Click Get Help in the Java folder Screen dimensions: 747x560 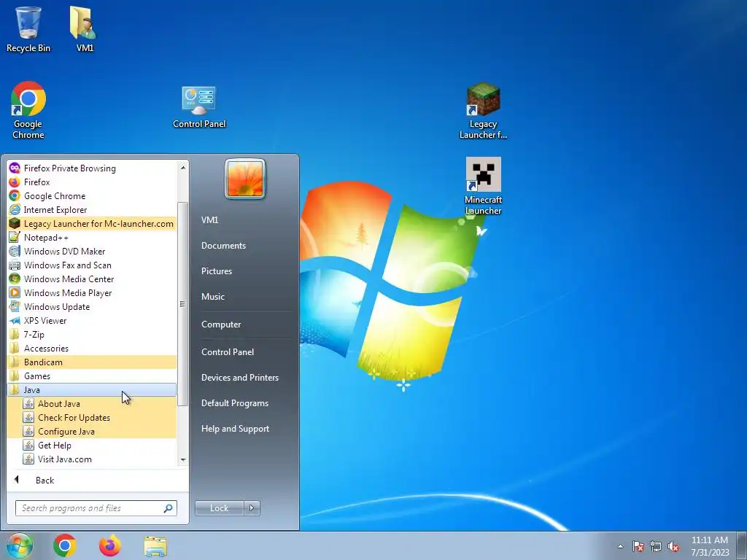[x=92, y=445]
